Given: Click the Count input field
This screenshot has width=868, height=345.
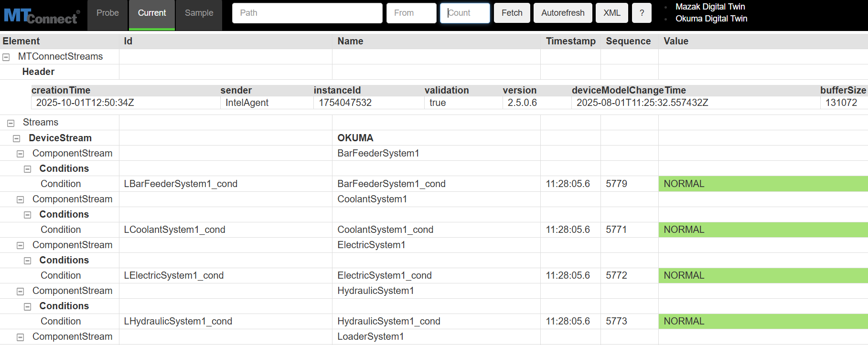Looking at the screenshot, I should (x=465, y=13).
